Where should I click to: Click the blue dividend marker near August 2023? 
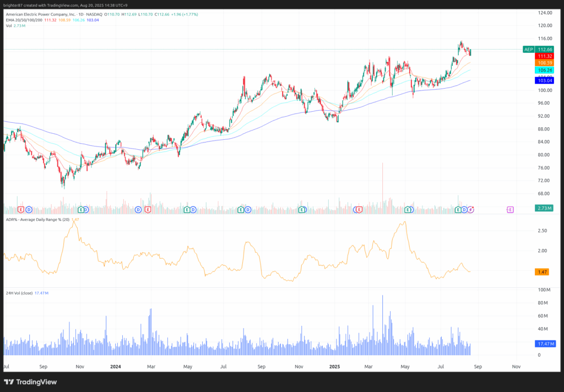29,210
